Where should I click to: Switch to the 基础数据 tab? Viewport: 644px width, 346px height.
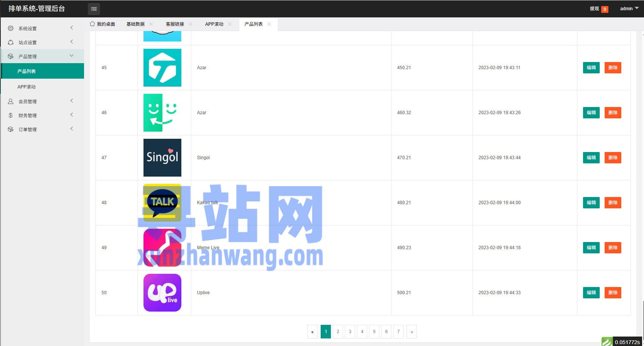[x=136, y=24]
